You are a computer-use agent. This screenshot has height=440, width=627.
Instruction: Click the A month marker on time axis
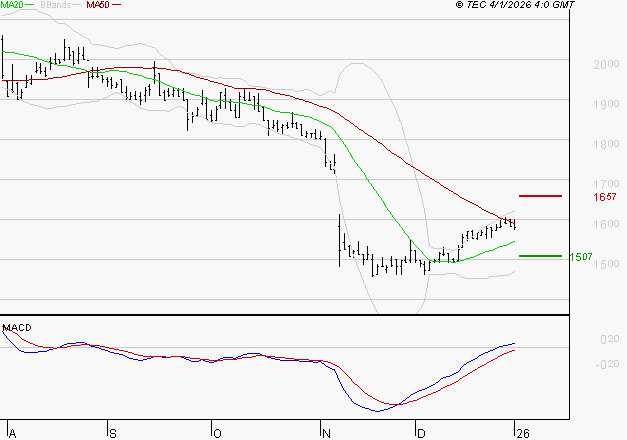coord(12,434)
